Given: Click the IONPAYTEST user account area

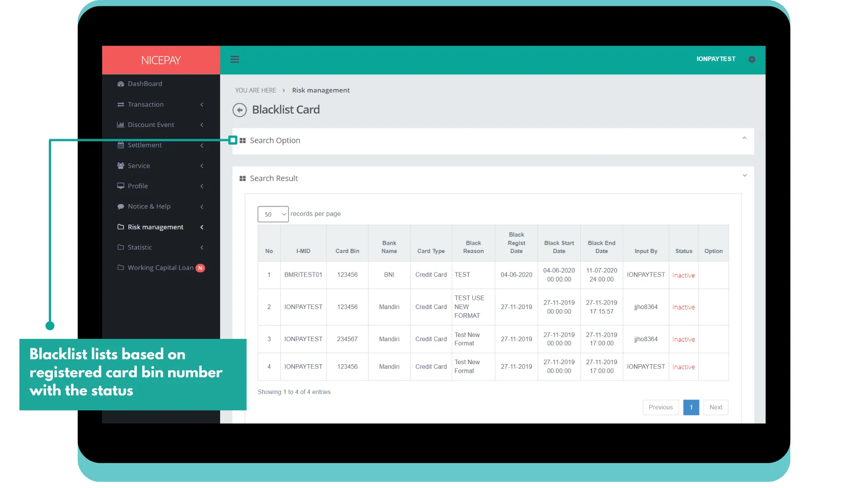Looking at the screenshot, I should [717, 59].
